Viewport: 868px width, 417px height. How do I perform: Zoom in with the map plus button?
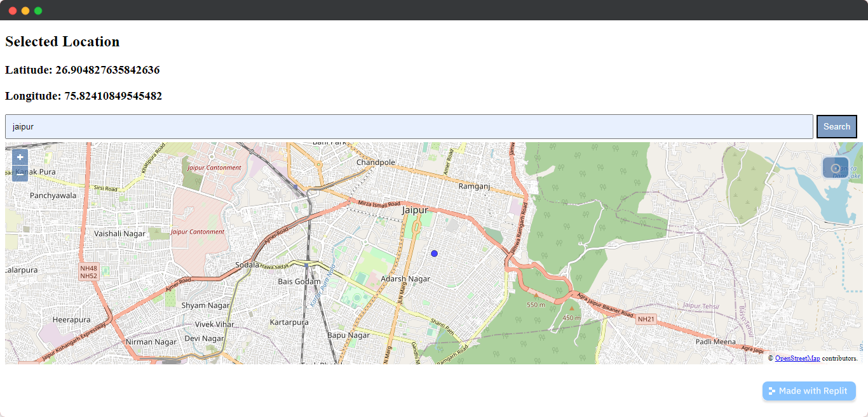(x=20, y=157)
